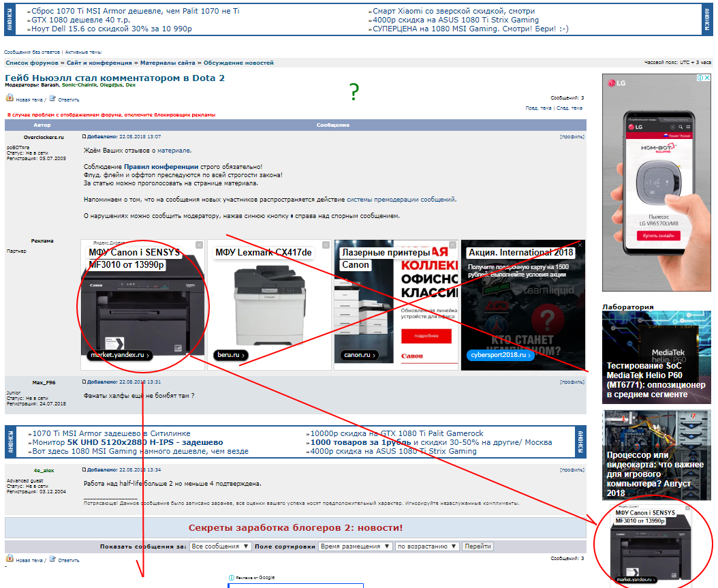Close the Canon i-SENSYS MF3010 ad

pos(199,245)
